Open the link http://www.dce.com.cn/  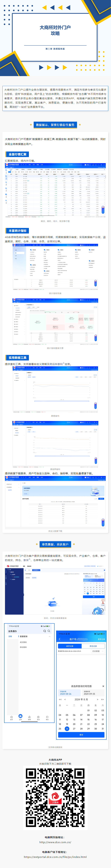[x=55, y=842]
